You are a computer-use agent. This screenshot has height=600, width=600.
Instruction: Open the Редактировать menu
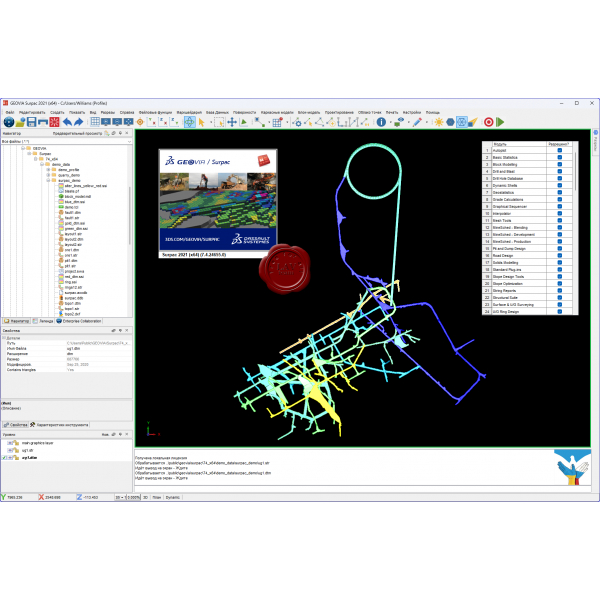tap(32, 112)
